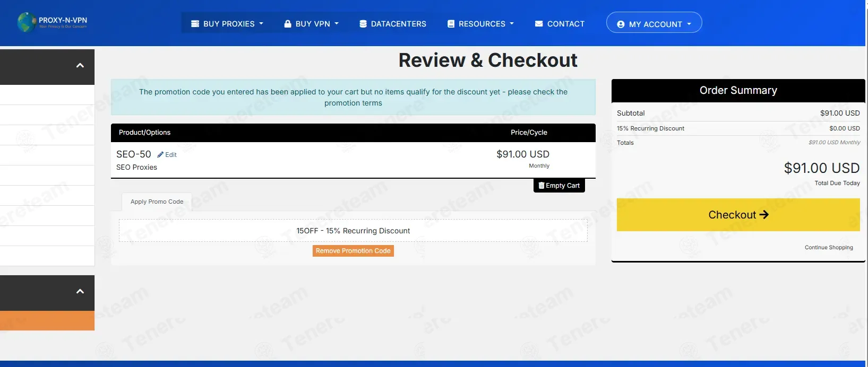Click the envelope icon beside Contact
The image size is (868, 367).
pyautogui.click(x=539, y=24)
